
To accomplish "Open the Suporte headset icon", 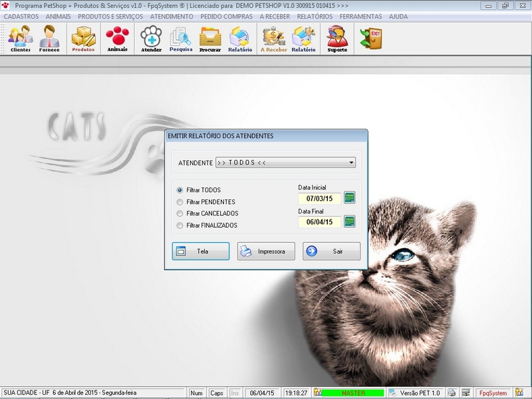I will [337, 39].
